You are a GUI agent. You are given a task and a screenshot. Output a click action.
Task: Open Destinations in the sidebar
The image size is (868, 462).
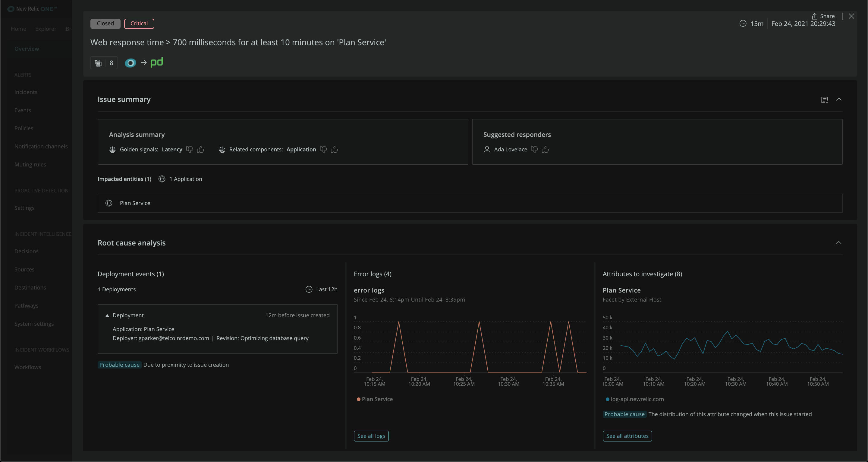30,288
